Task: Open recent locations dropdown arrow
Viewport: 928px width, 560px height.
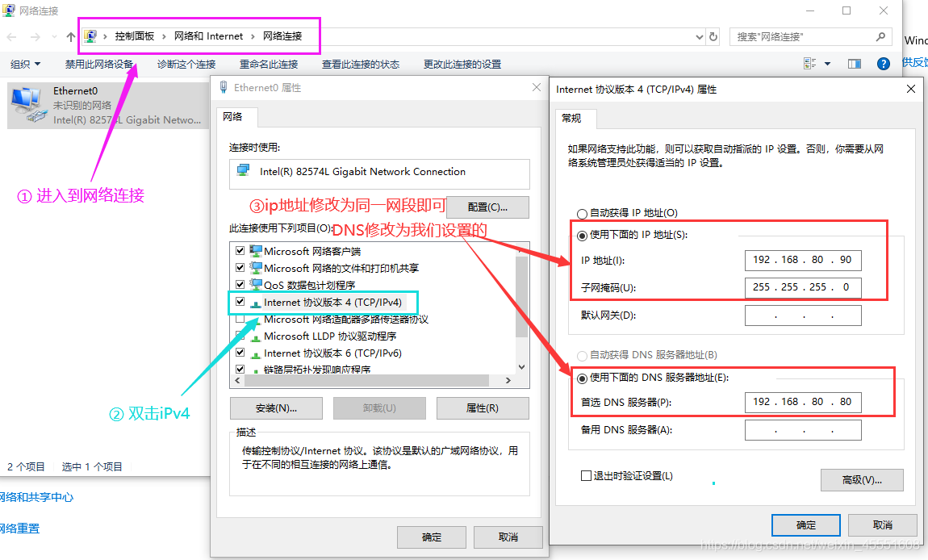Action: point(54,36)
